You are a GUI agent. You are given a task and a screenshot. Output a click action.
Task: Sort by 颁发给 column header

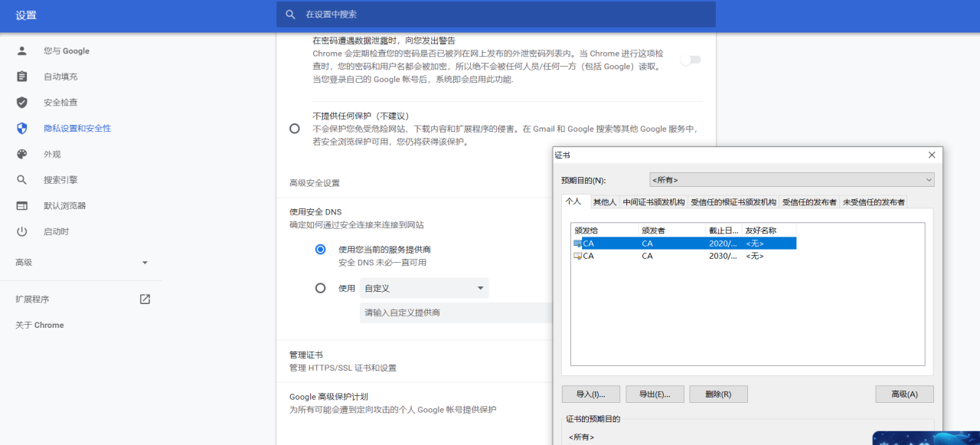tap(605, 230)
